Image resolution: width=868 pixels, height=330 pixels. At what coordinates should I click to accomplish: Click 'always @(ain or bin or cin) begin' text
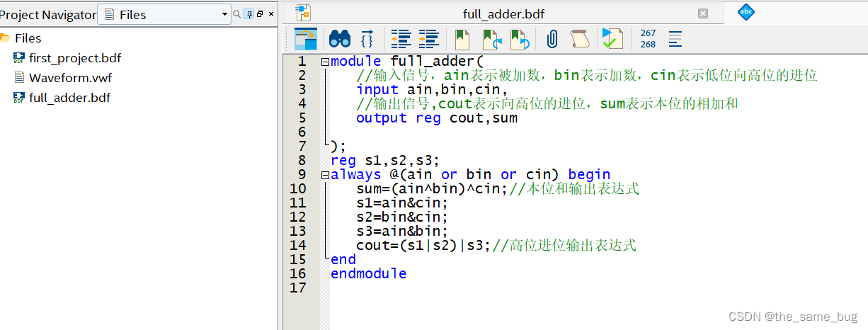470,175
